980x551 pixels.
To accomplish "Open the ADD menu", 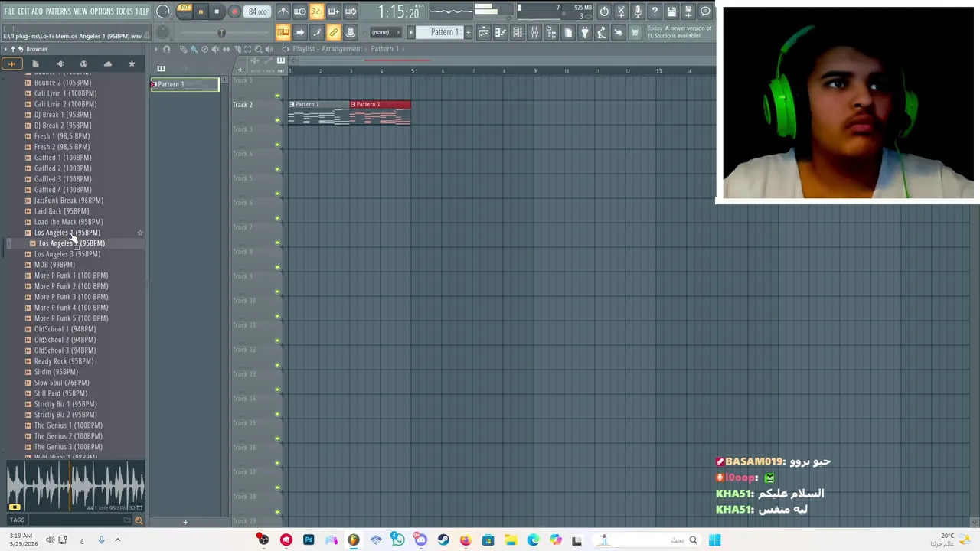I will tap(37, 11).
